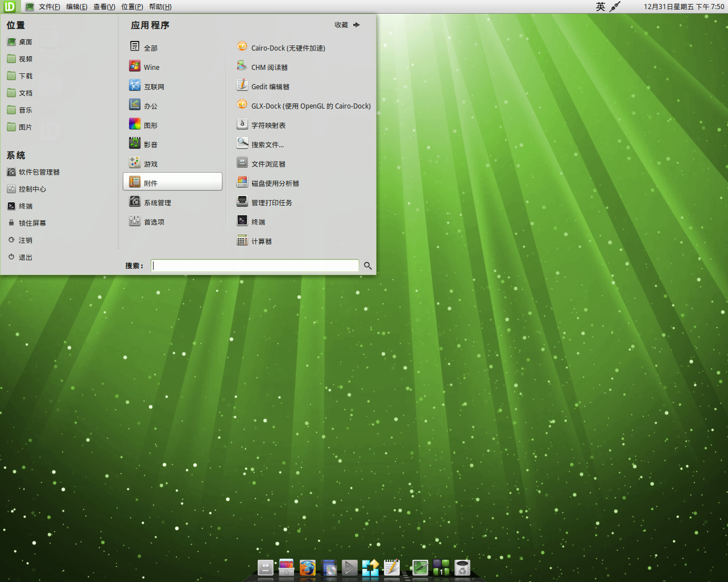
Task: Open notepad with pencil in dock
Action: click(x=392, y=567)
